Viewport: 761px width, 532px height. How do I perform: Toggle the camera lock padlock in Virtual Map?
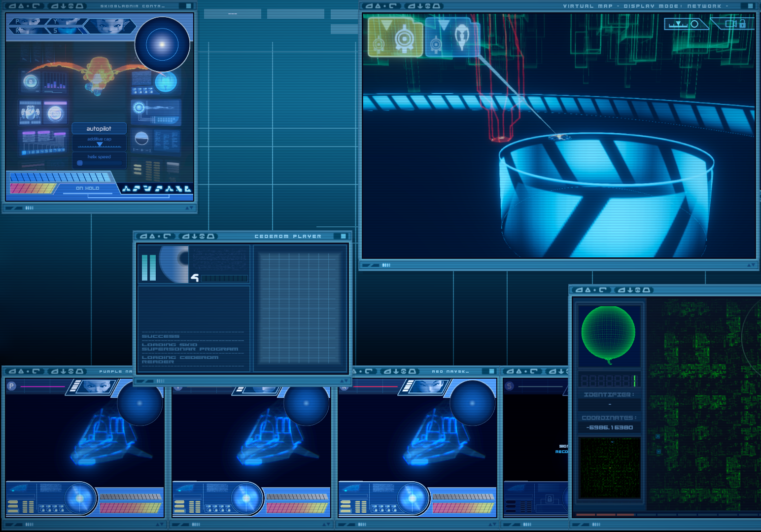(x=742, y=24)
